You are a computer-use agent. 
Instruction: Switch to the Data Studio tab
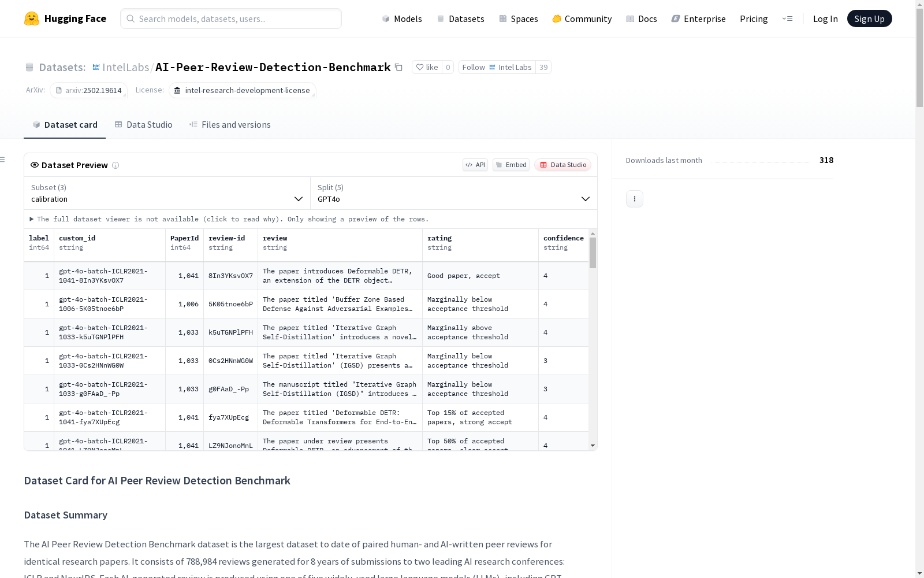144,125
